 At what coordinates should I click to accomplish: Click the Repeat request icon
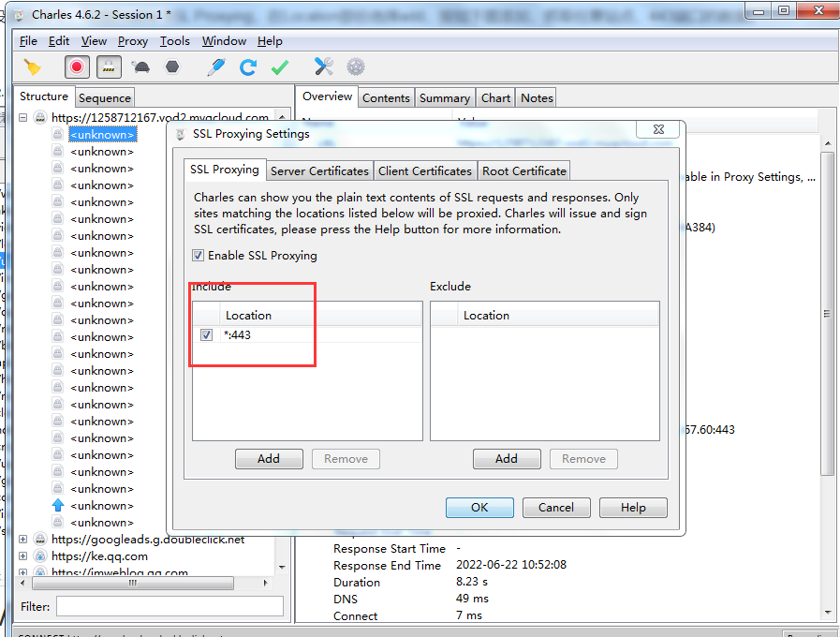coord(247,67)
